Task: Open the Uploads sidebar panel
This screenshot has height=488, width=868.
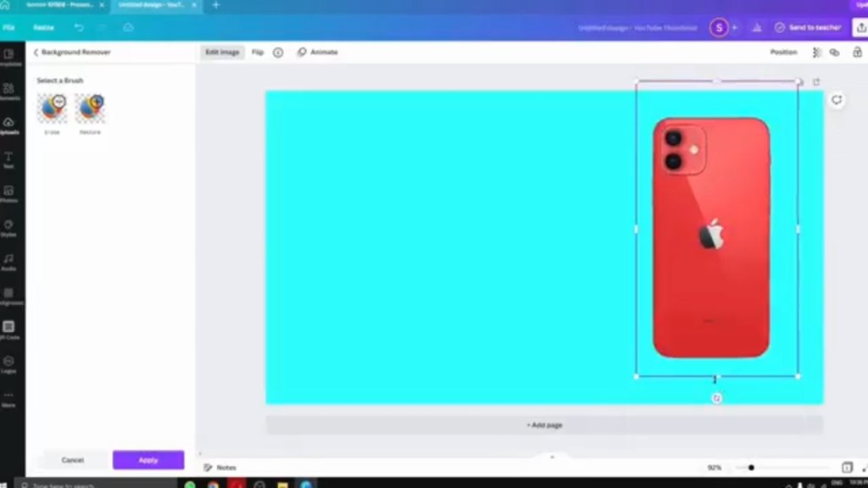Action: 8,125
